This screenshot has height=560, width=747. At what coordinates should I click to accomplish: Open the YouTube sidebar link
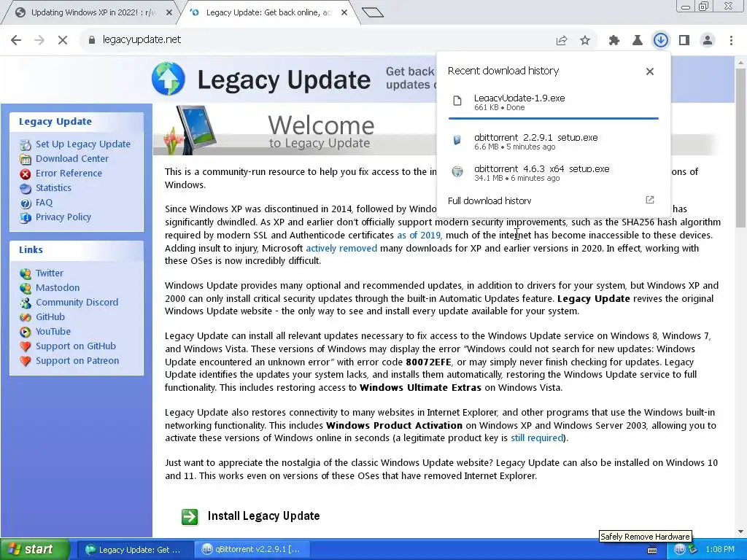click(53, 332)
